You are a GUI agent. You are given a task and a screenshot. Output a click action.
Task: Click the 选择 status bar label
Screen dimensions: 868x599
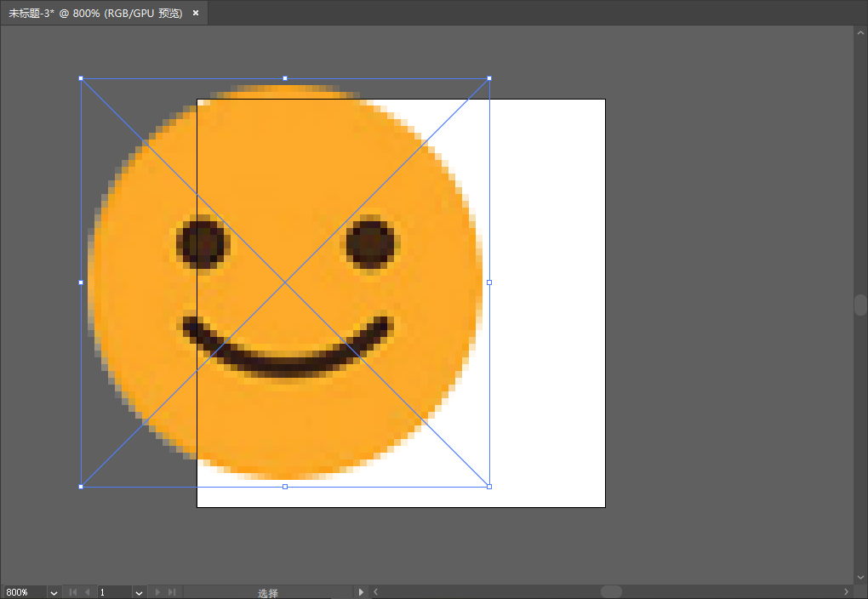pyautogui.click(x=268, y=593)
